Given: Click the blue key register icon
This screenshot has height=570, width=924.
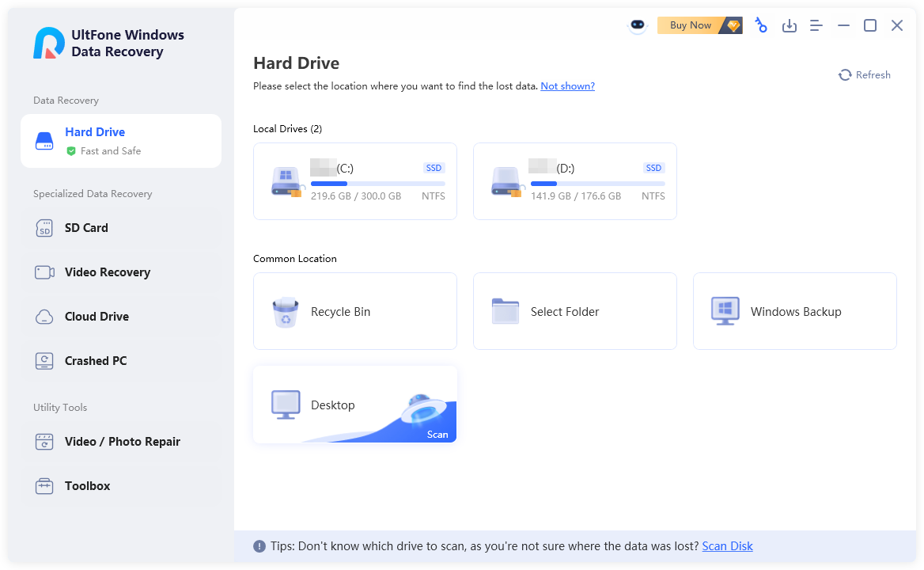Looking at the screenshot, I should tap(760, 25).
